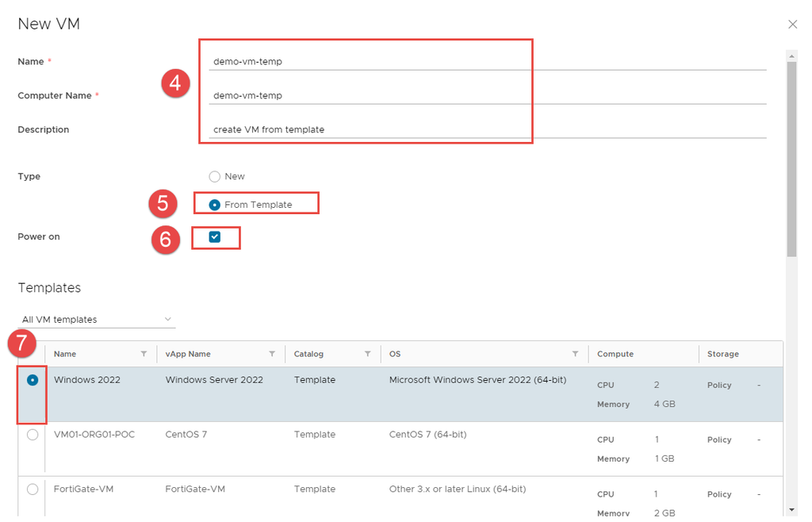Click the Computer Name input field
The image size is (812, 522).
(x=488, y=96)
